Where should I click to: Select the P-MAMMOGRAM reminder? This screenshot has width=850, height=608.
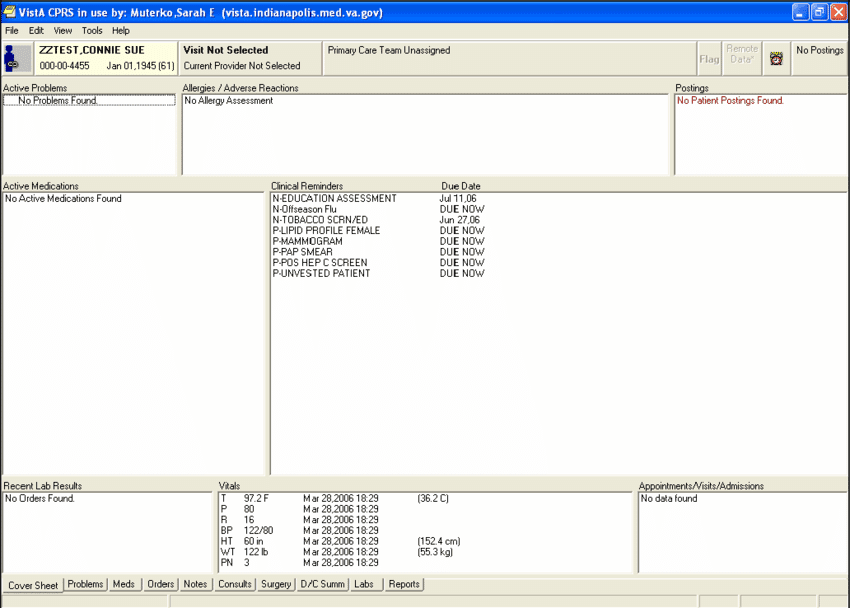(x=307, y=241)
